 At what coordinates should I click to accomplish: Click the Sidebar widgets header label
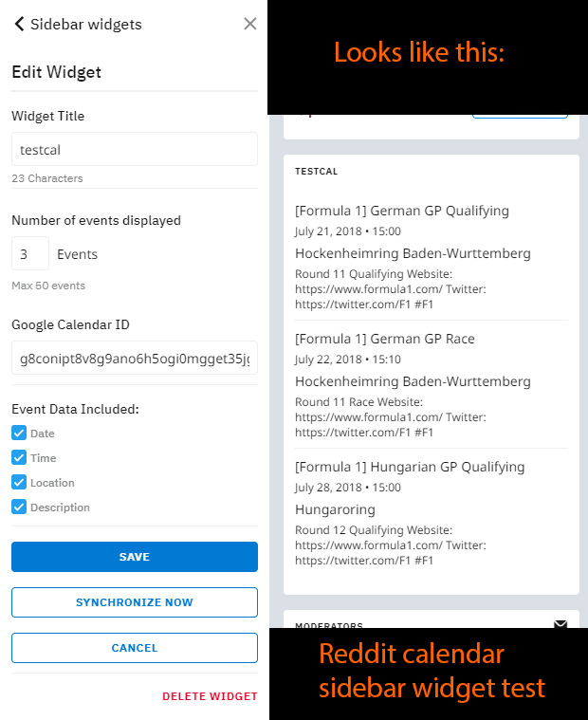click(86, 25)
